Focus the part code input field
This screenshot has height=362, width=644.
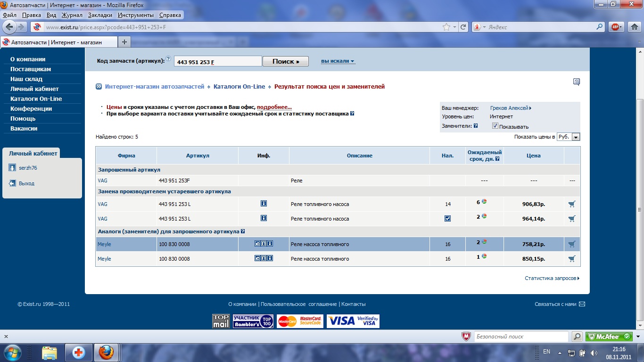(218, 61)
